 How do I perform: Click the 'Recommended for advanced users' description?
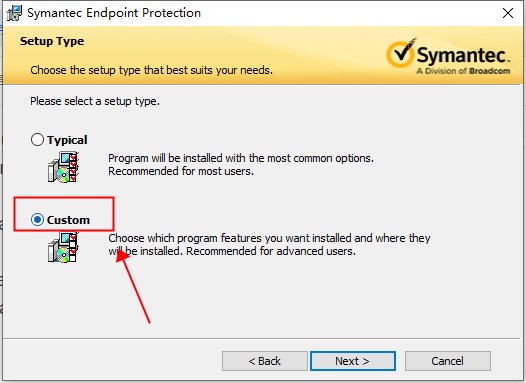(271, 251)
